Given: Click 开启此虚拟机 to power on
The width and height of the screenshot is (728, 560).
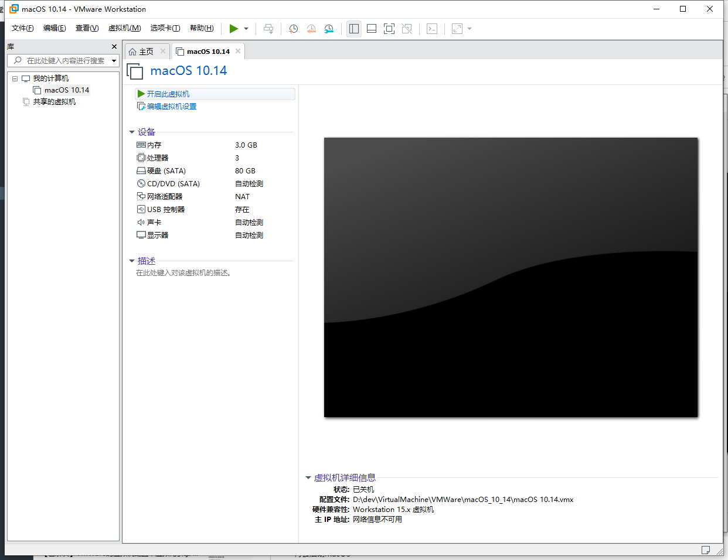Looking at the screenshot, I should pos(168,94).
